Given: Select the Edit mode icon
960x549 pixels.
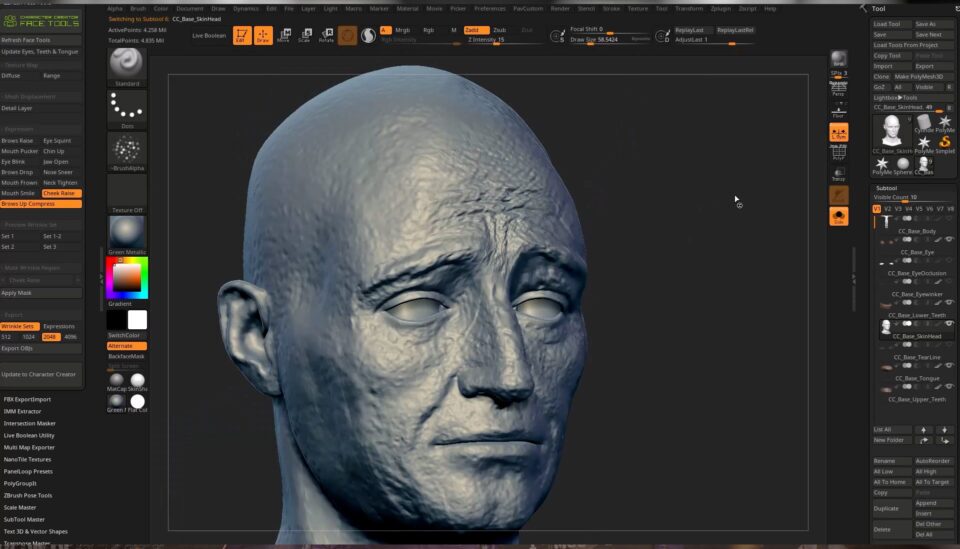Looking at the screenshot, I should point(241,36).
